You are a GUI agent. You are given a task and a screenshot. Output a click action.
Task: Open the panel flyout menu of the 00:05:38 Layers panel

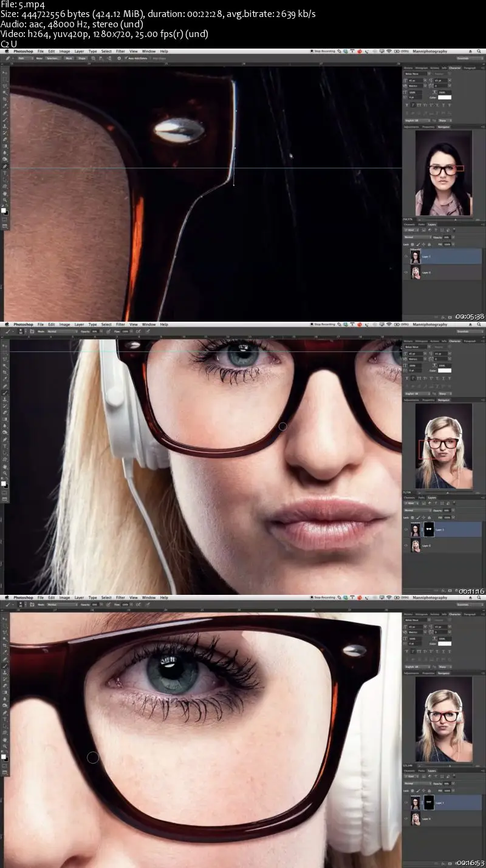point(483,225)
